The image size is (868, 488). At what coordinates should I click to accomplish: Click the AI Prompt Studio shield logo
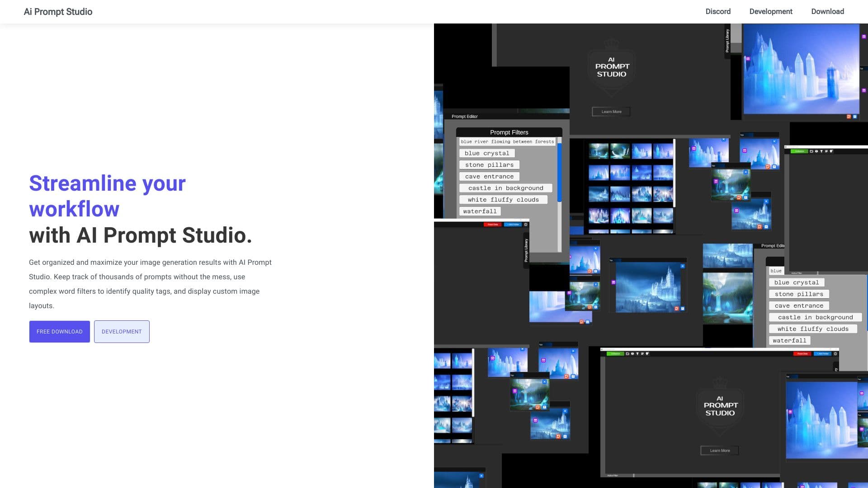pyautogui.click(x=611, y=68)
